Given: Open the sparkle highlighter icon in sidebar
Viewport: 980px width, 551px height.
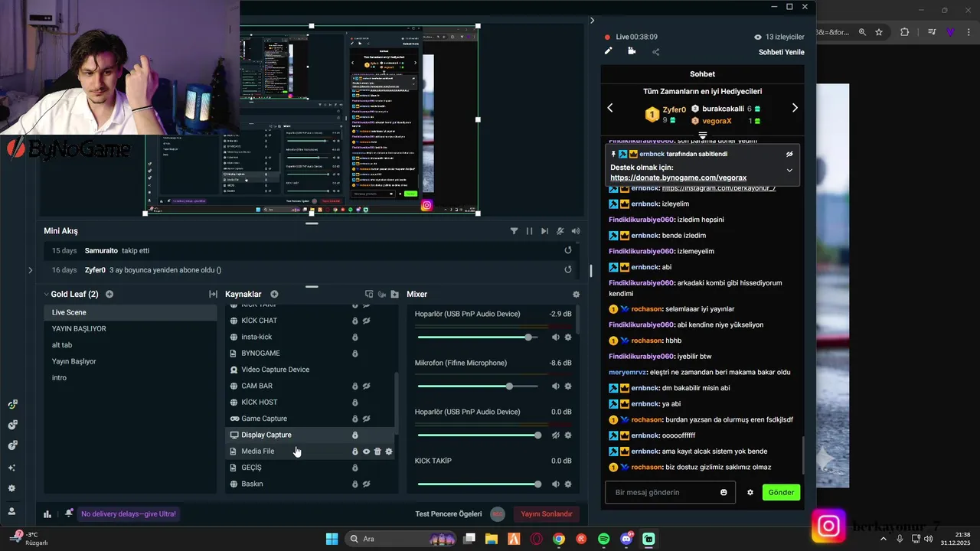Looking at the screenshot, I should point(11,468).
